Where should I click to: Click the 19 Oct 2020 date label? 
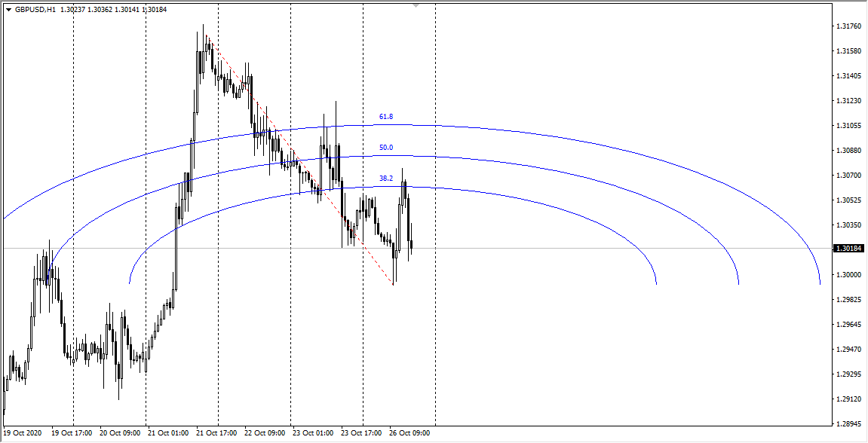pos(23,434)
